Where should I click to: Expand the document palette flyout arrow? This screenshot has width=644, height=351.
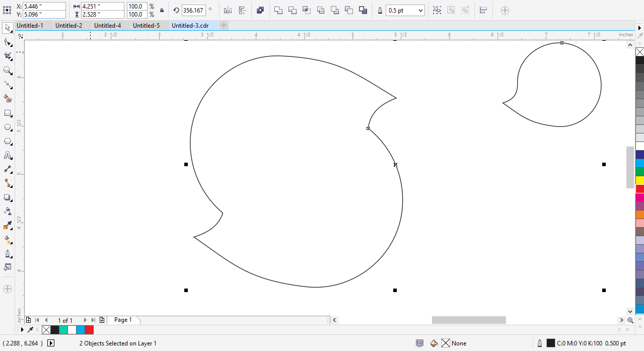22,330
